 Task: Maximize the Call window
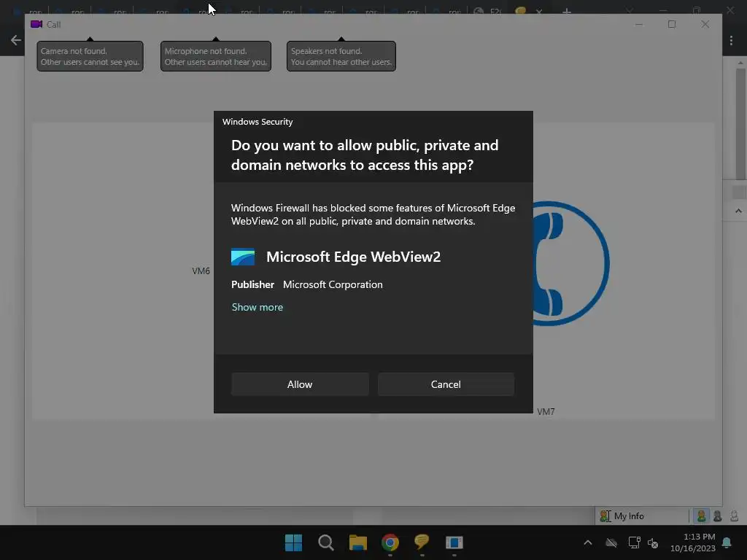click(672, 24)
